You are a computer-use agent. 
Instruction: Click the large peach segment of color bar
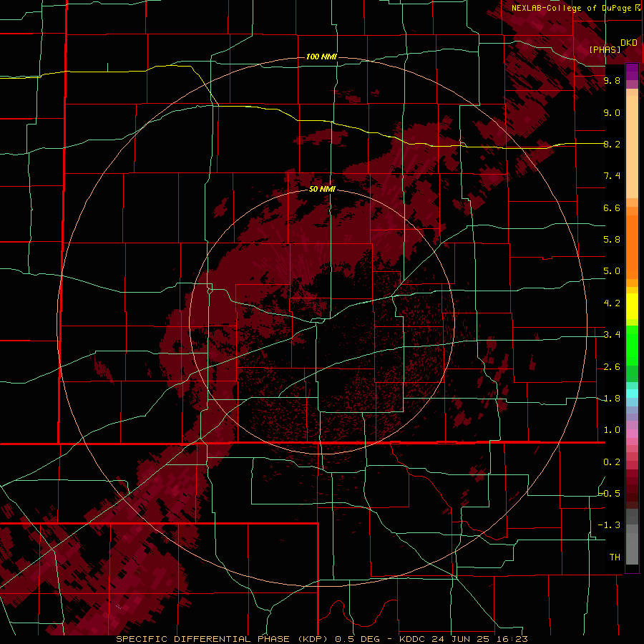pyautogui.click(x=632, y=147)
